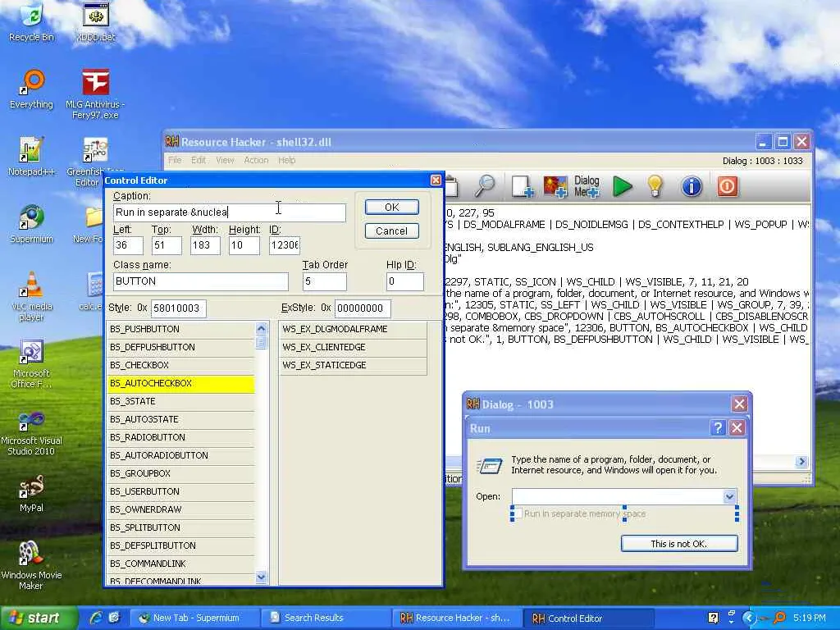Click the help question mark in Run dialog

(x=718, y=427)
